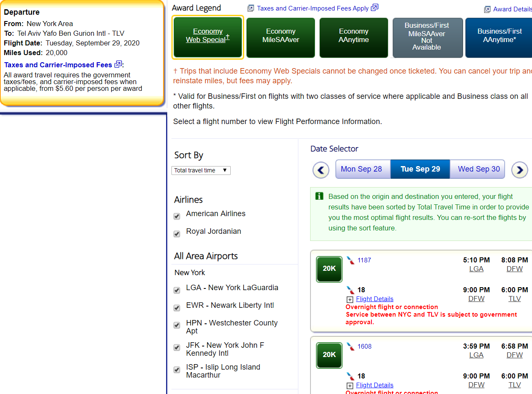This screenshot has height=394, width=532.
Task: Select the Mon Sep 28 date tab
Action: pos(363,169)
